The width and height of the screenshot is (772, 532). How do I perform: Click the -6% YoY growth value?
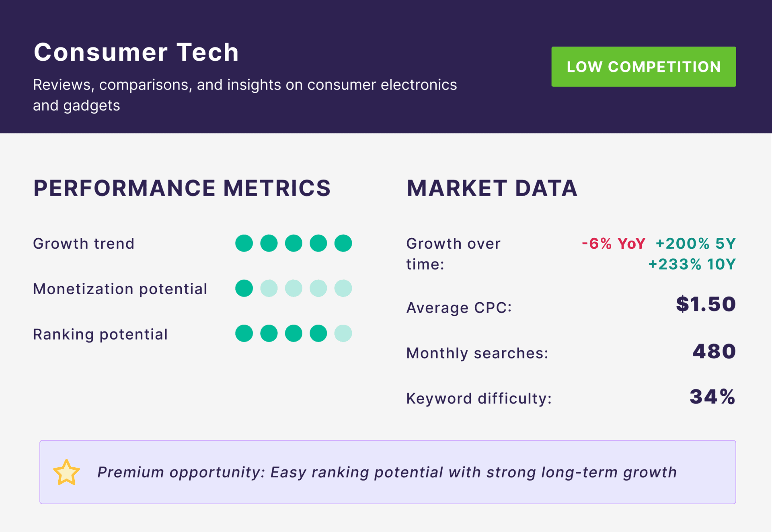[614, 243]
